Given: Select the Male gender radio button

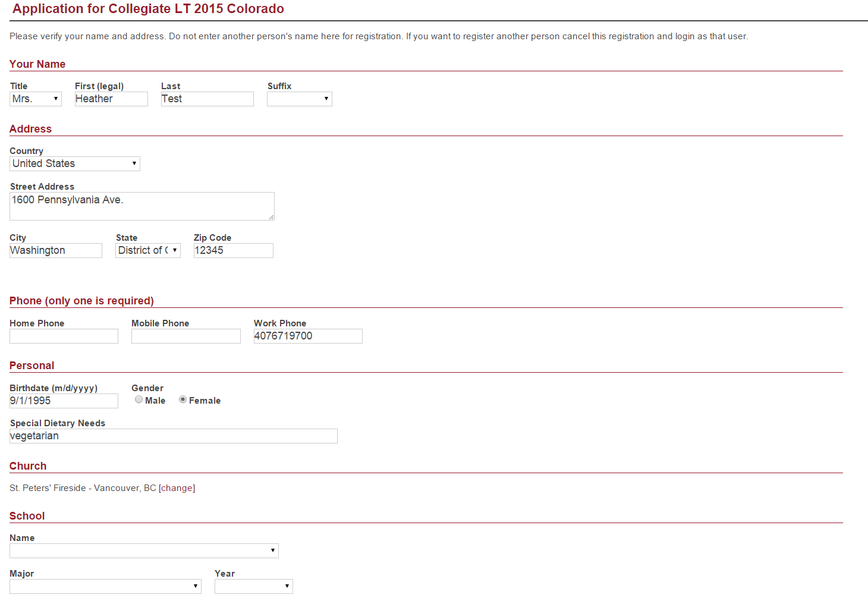Looking at the screenshot, I should click(139, 400).
